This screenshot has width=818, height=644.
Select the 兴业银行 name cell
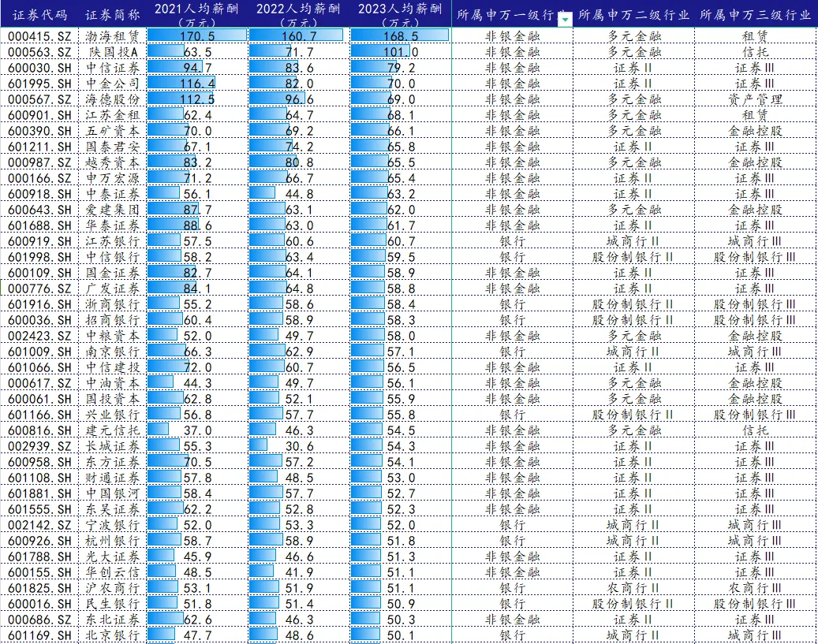pos(113,415)
